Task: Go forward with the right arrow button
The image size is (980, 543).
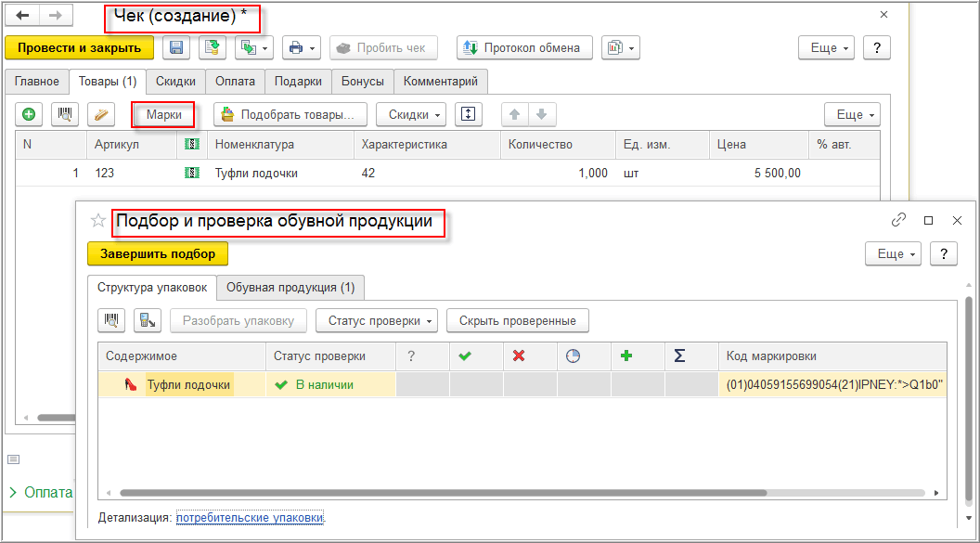Action: pos(56,16)
